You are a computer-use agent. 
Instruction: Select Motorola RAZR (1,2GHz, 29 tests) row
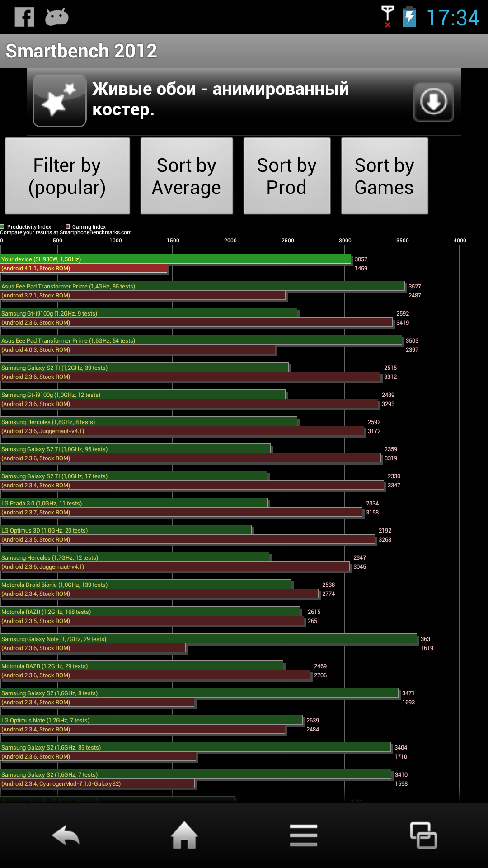(x=155, y=670)
